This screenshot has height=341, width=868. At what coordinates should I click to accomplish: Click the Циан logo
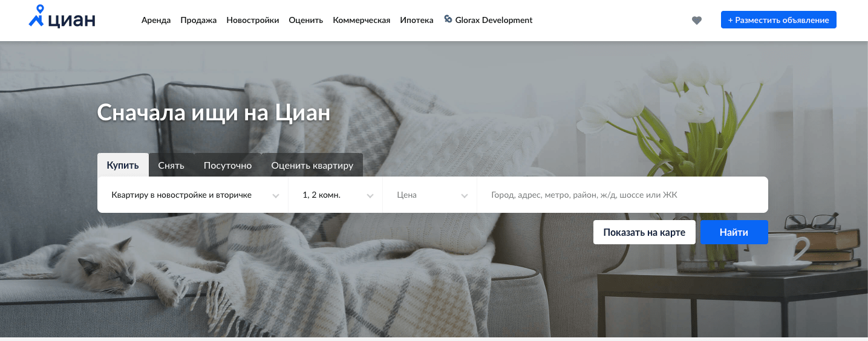pos(62,17)
